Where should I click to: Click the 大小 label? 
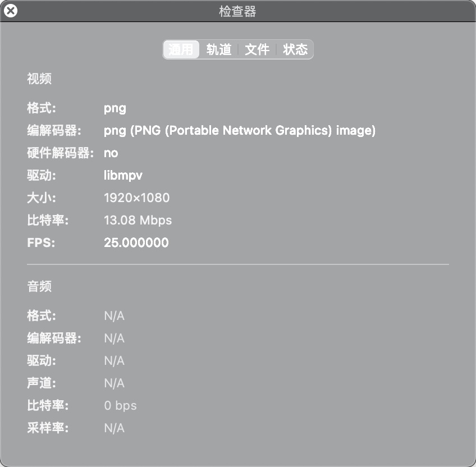click(x=42, y=198)
